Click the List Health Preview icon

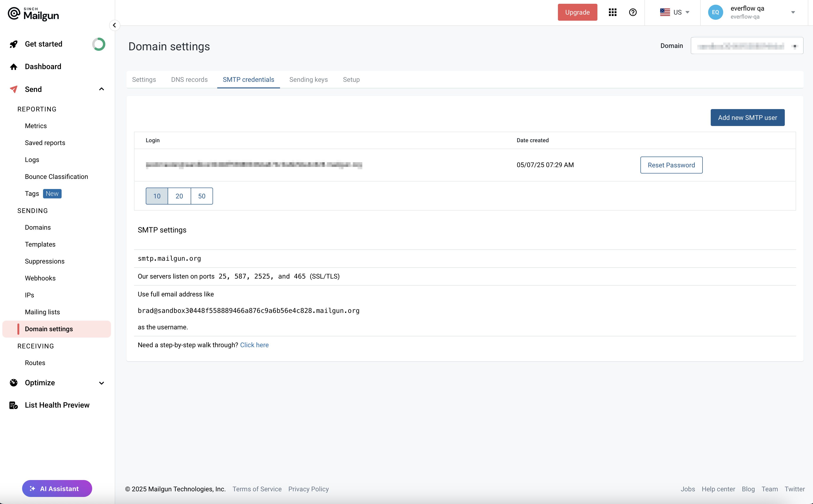[x=14, y=405]
